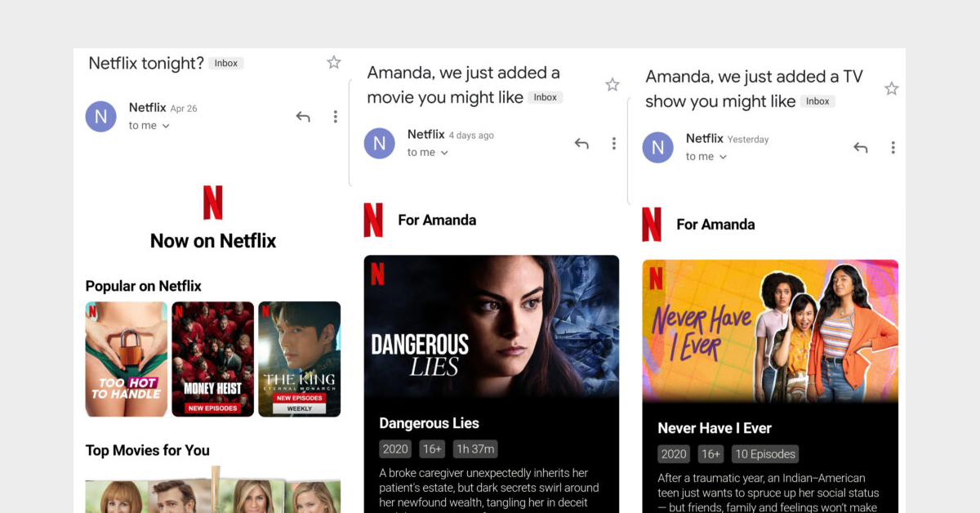Click Netflix logo above 'Now on Netflix'
The height and width of the screenshot is (513, 980).
(x=212, y=202)
